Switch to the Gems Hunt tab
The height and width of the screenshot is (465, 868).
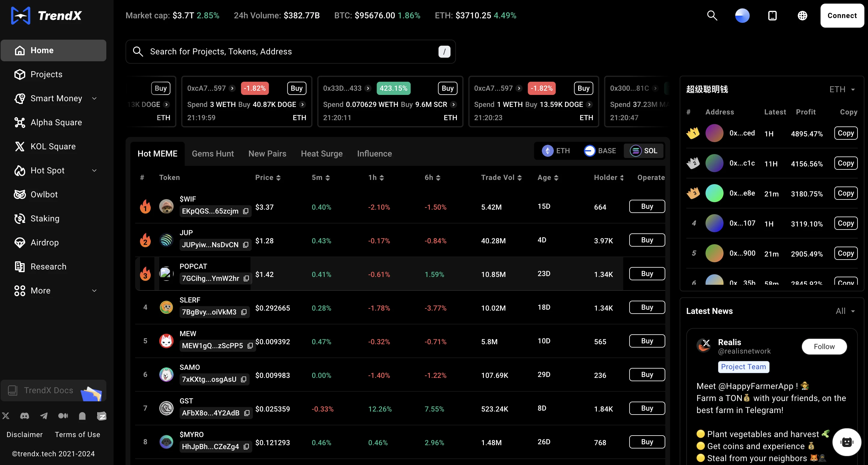click(212, 153)
